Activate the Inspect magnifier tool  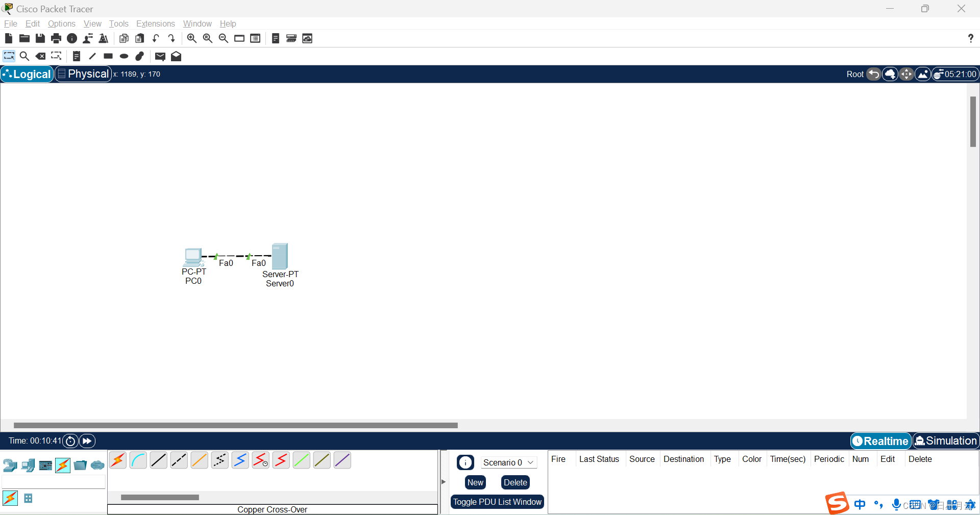coord(24,56)
